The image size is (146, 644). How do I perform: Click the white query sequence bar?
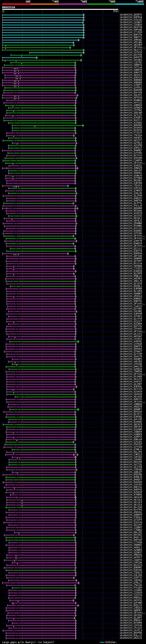click(x=60, y=10)
